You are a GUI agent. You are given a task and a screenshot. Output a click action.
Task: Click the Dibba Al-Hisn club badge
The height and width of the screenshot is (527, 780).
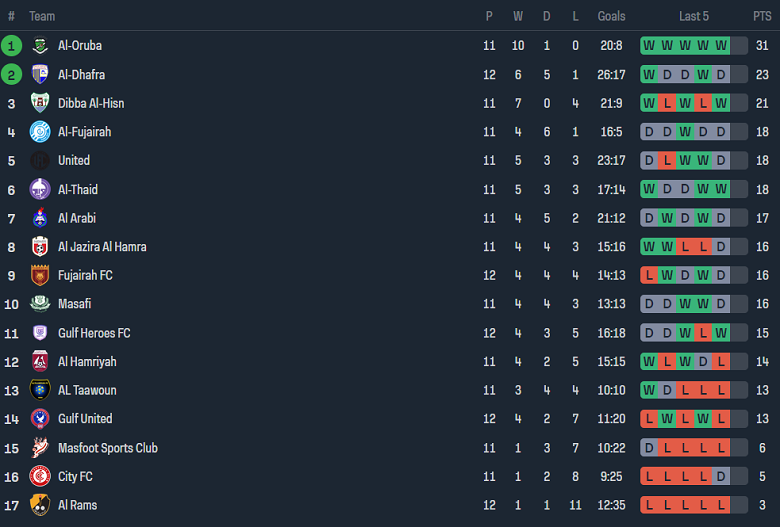[40, 103]
